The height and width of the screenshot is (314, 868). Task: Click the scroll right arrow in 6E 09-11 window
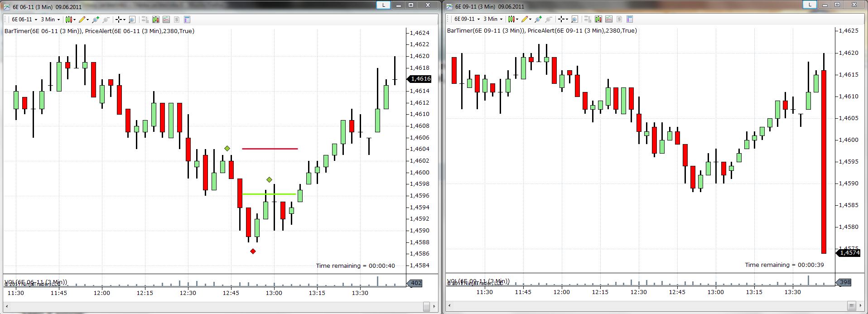click(x=861, y=305)
